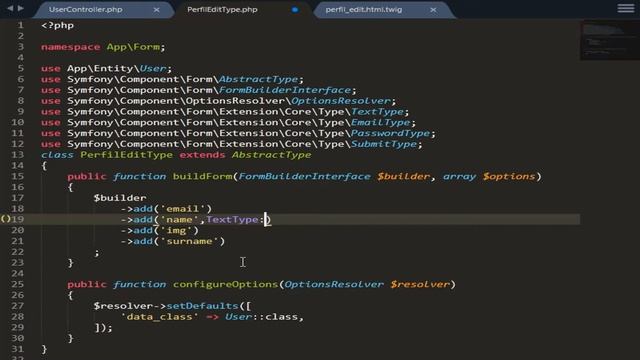Screen dimensions: 640x360
Task: Go to previous tab with left arrow
Action: pyautogui.click(x=10, y=8)
